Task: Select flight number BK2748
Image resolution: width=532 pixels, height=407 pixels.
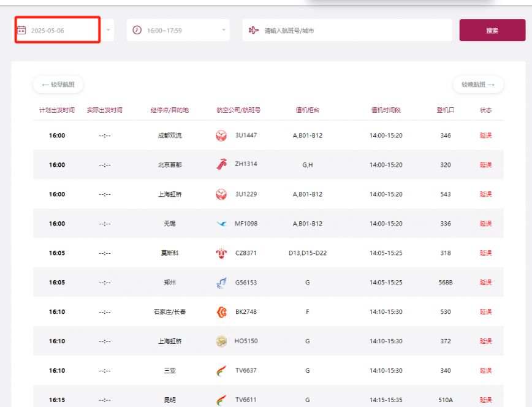Action: coord(246,311)
